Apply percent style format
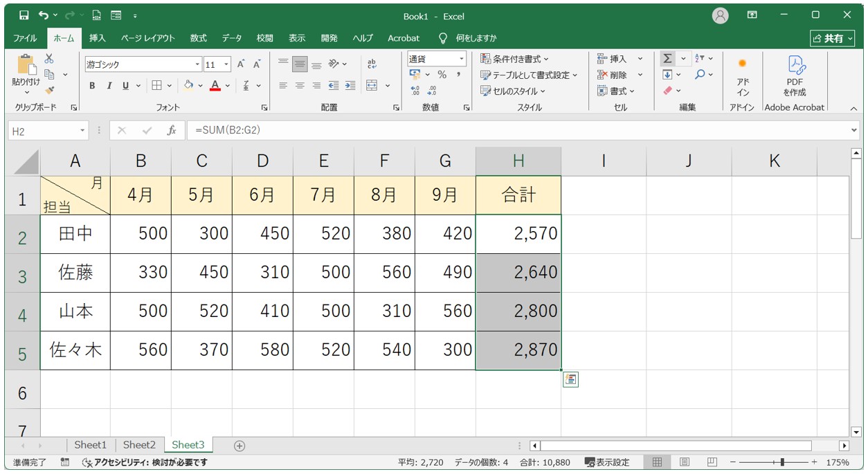 [x=442, y=75]
